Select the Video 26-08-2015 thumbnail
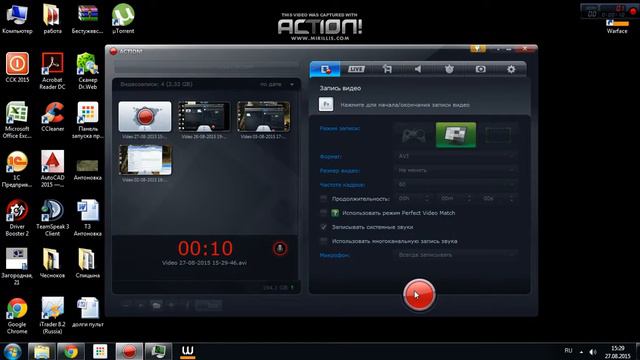Screen dimensions: 640x360 coord(204,117)
